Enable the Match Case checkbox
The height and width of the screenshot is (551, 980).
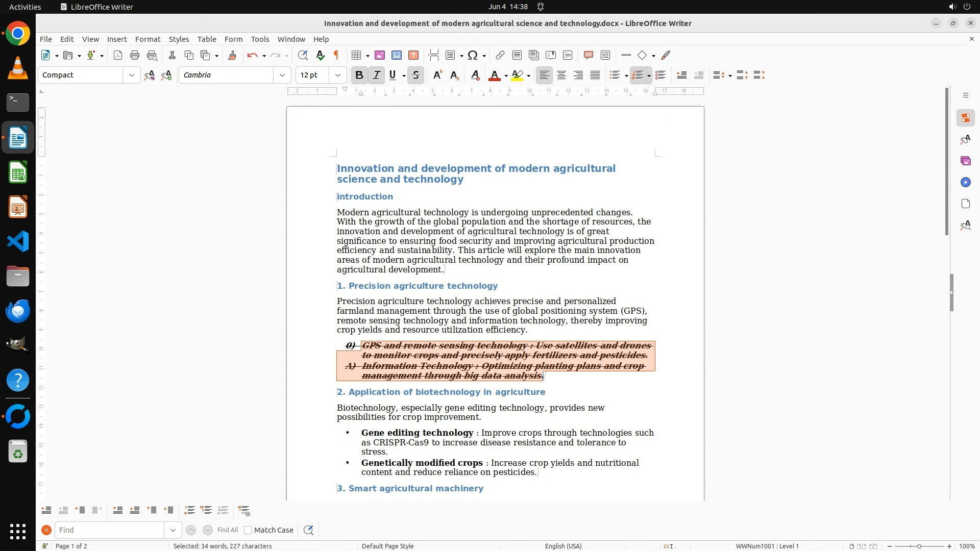(x=249, y=530)
